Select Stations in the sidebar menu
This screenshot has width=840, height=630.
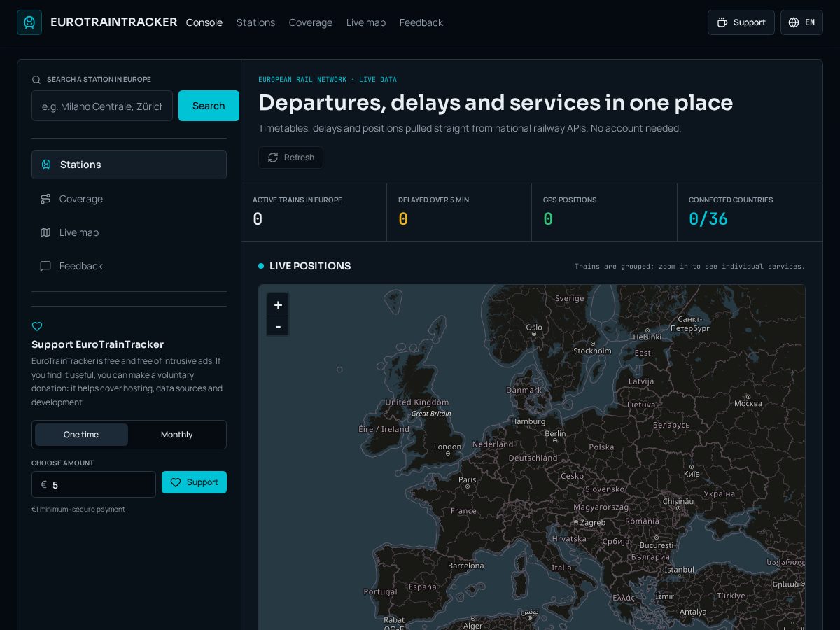(129, 164)
